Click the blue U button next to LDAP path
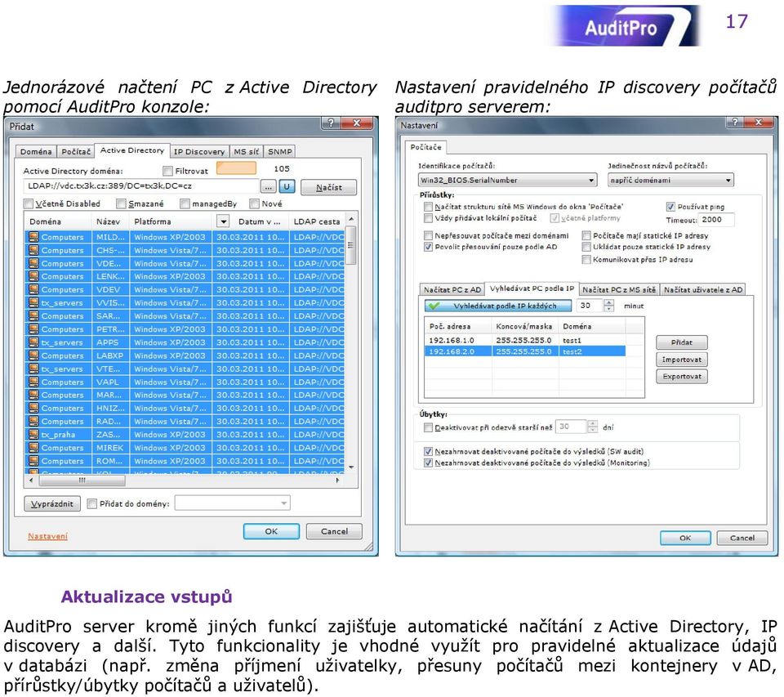Screen dimensions: 784x697 287,186
